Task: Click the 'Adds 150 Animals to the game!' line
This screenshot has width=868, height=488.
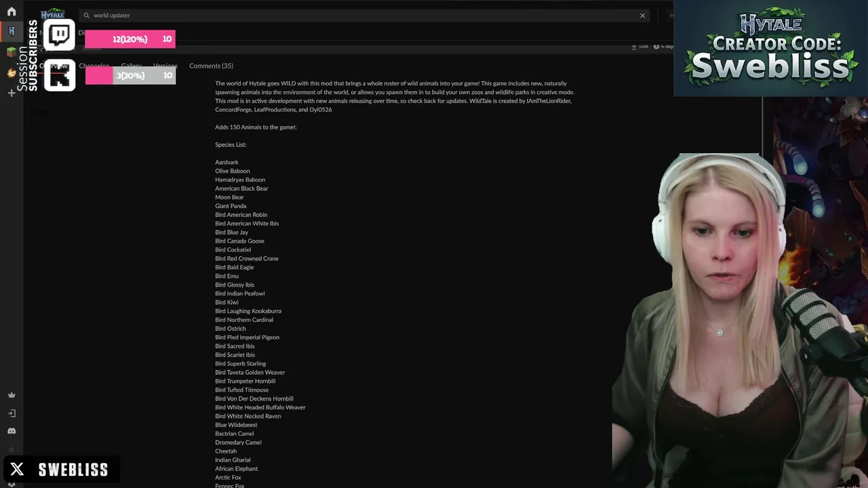Action: point(256,127)
